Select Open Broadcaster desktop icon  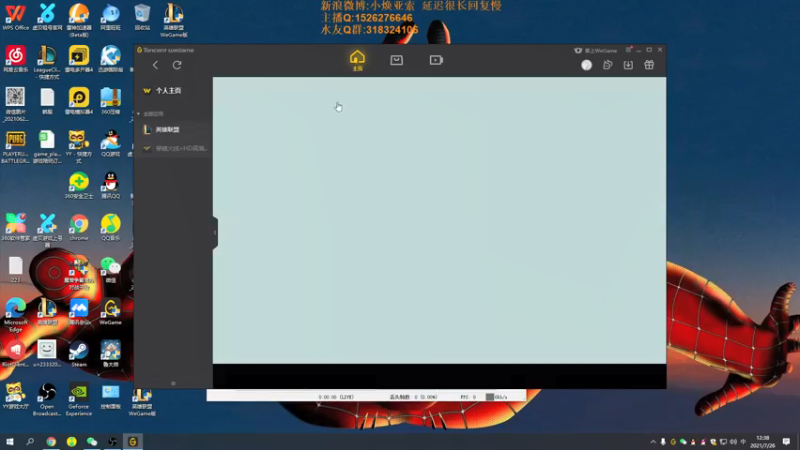[47, 399]
